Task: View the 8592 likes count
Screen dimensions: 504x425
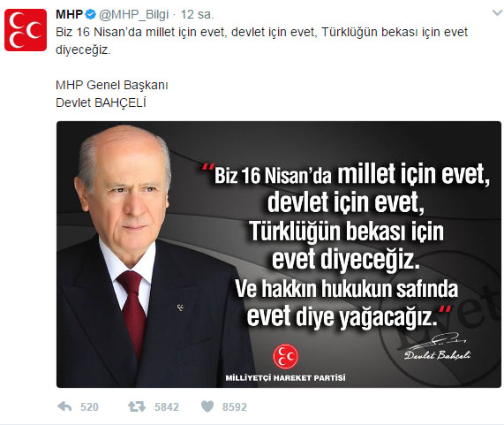Action: tap(235, 407)
